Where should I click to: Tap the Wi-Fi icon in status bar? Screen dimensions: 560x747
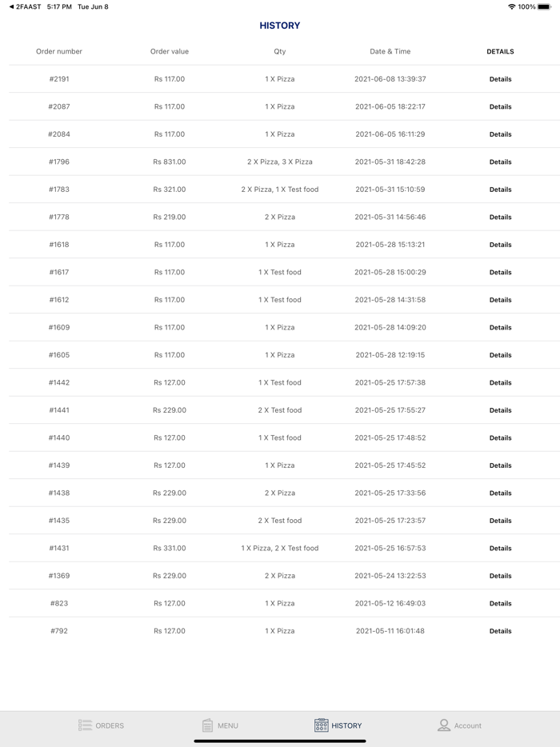tap(512, 6)
